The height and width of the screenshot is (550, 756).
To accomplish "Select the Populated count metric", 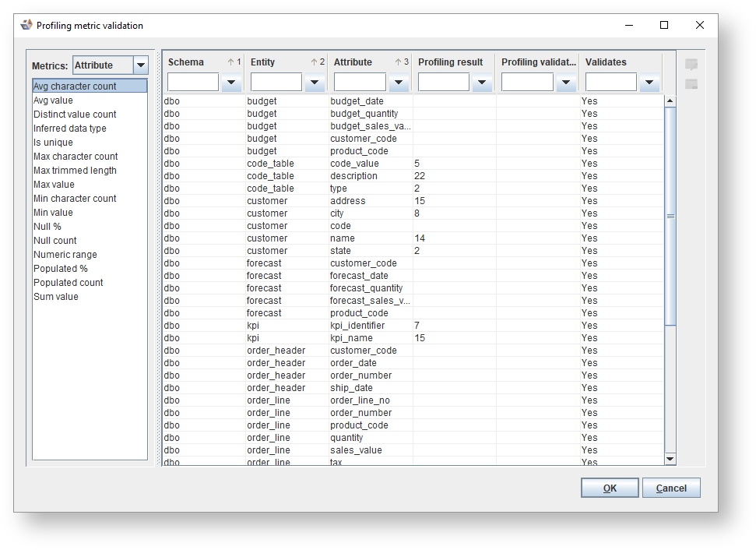I will pyautogui.click(x=90, y=282).
